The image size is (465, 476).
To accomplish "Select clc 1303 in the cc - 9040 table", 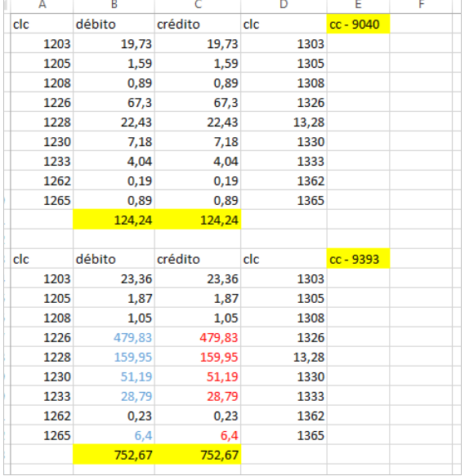I will [284, 44].
